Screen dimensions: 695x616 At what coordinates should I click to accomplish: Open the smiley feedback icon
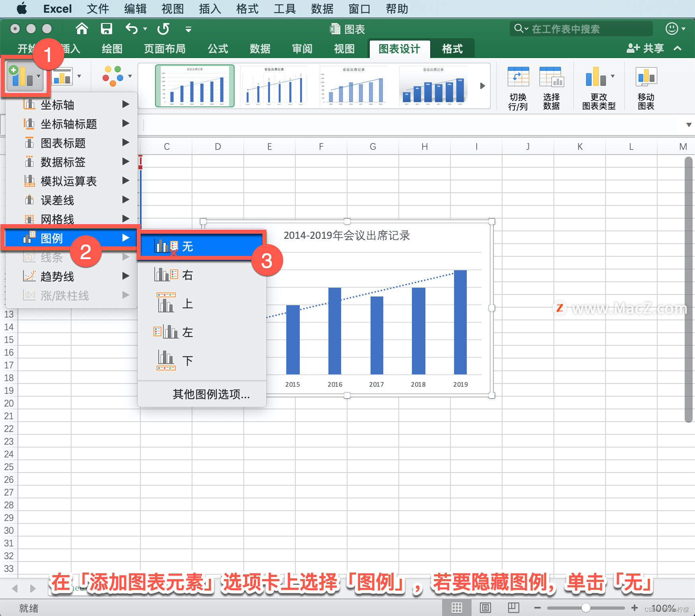pyautogui.click(x=672, y=29)
